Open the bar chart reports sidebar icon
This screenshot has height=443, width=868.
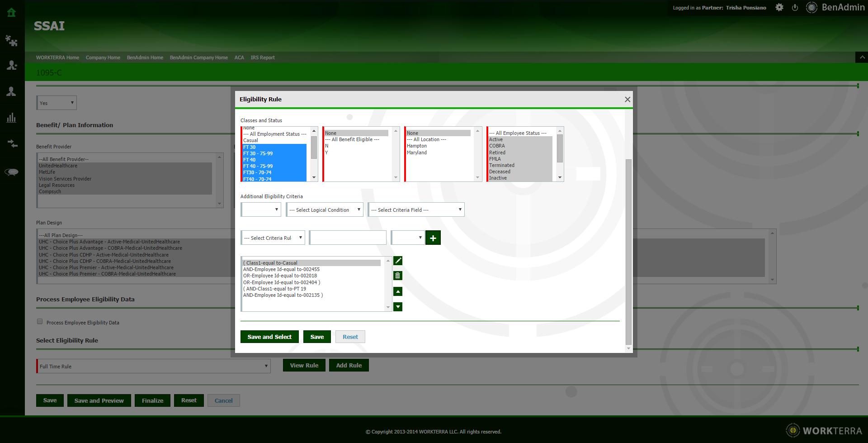(x=12, y=118)
